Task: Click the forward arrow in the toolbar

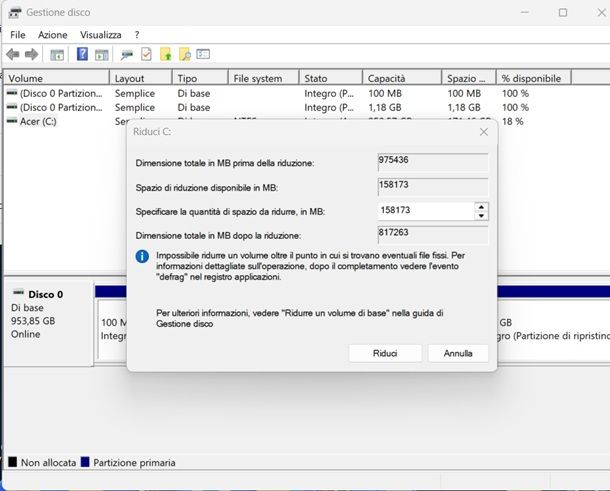Action: click(x=31, y=54)
